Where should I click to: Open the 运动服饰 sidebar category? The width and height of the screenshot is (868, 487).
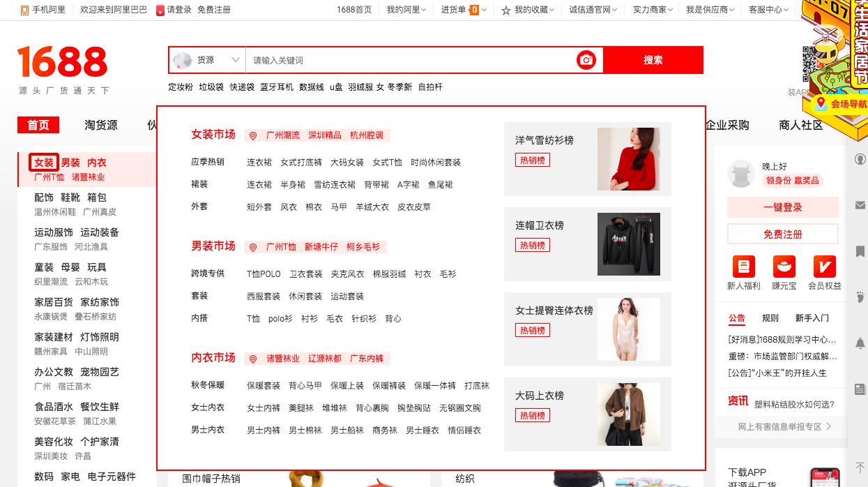click(x=54, y=232)
